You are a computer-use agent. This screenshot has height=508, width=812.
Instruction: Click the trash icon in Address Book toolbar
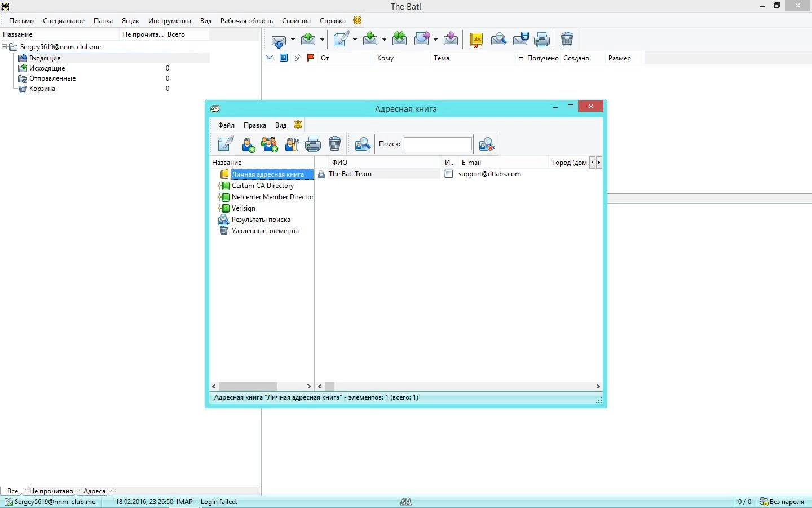[x=335, y=144]
